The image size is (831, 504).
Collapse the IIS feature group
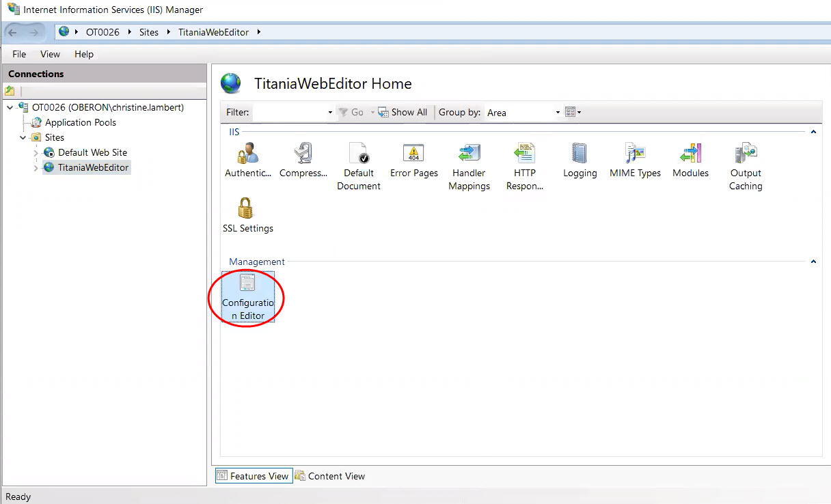pos(813,132)
